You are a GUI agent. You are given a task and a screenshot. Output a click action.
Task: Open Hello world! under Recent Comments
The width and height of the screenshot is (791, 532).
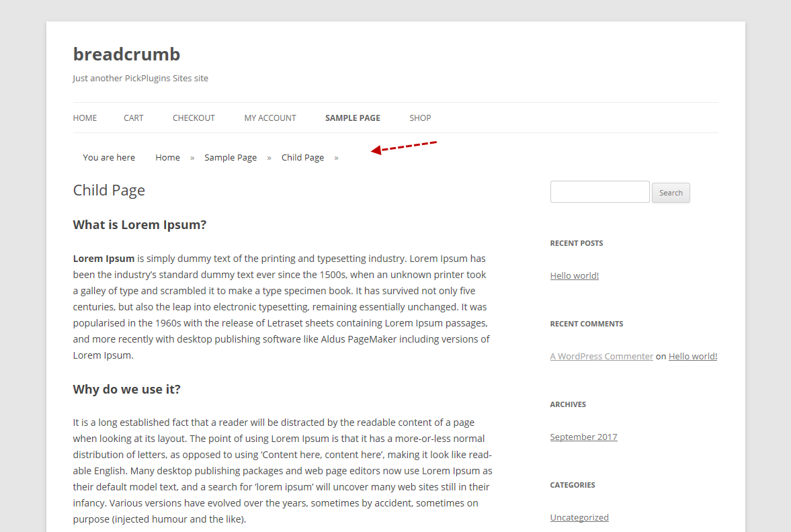692,355
